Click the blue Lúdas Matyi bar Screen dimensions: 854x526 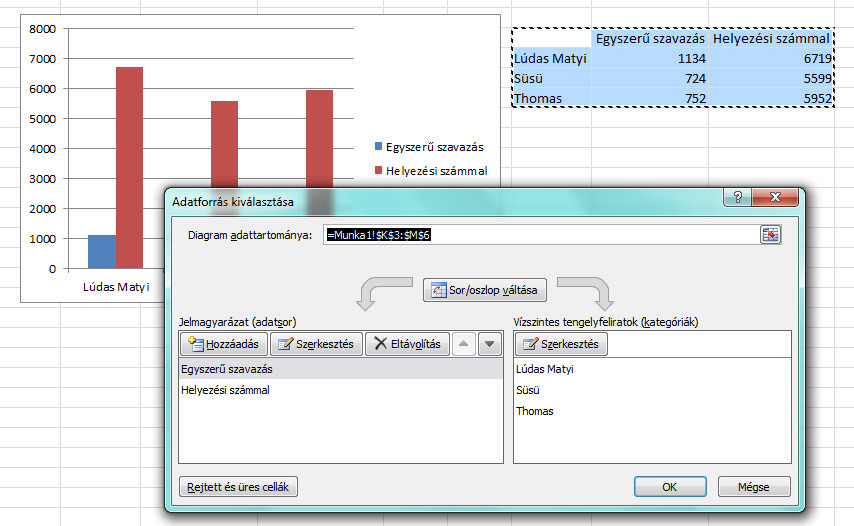[102, 252]
